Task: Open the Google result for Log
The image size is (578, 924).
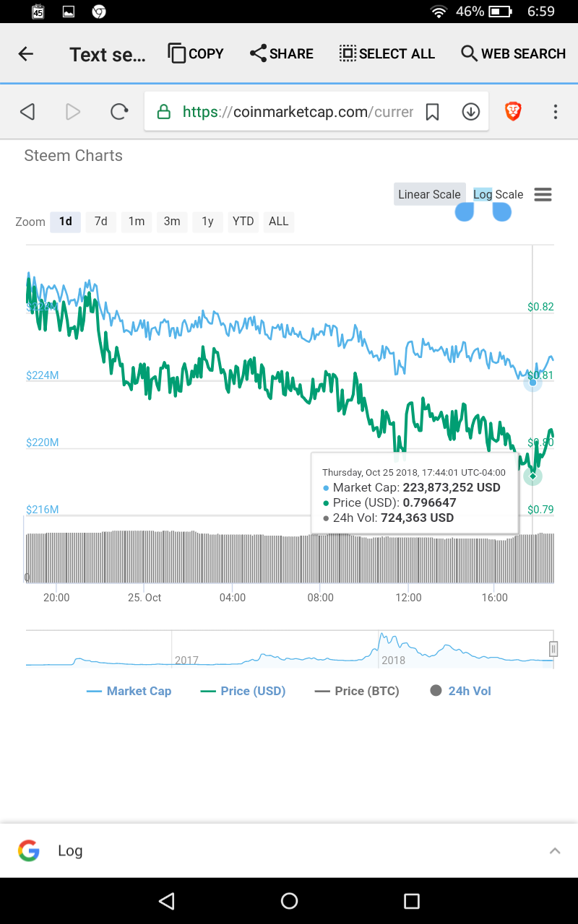Action: (x=70, y=850)
